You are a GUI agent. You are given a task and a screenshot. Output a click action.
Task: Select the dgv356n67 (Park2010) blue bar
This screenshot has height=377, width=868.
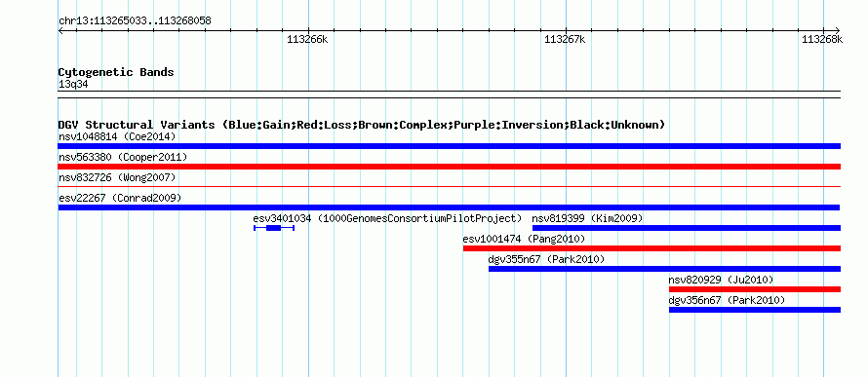[755, 310]
